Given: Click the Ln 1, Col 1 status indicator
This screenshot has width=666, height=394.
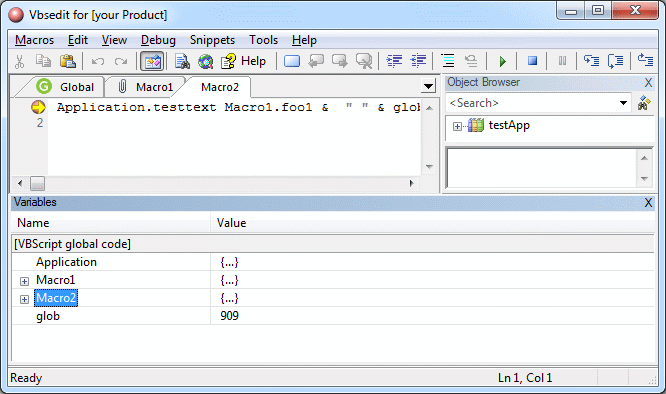Looking at the screenshot, I should pos(525,378).
